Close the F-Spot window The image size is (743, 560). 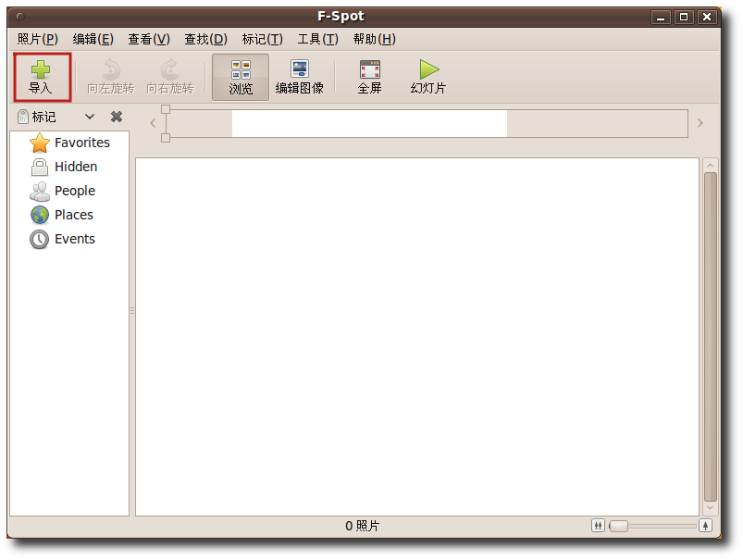[707, 18]
